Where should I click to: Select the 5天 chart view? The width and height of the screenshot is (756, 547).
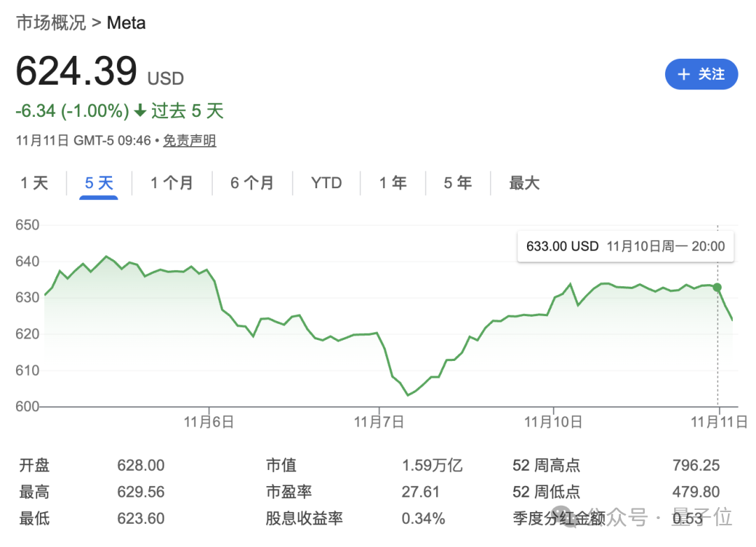pos(98,183)
